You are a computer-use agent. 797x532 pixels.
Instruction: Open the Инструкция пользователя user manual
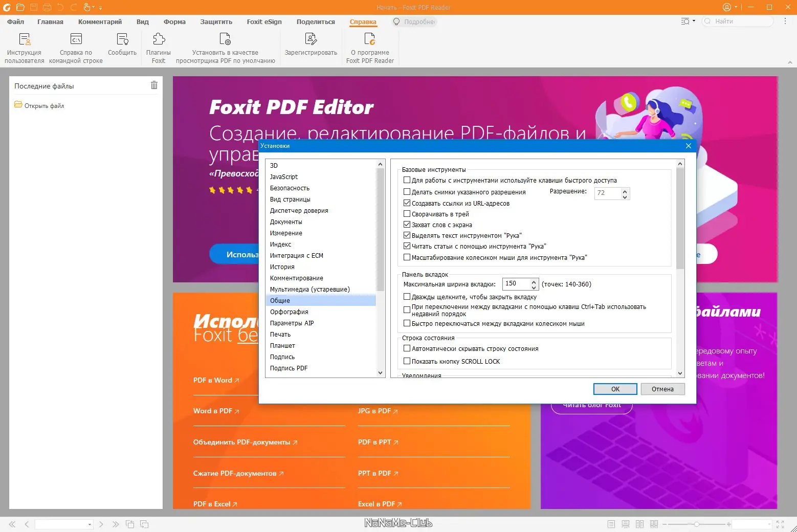25,48
